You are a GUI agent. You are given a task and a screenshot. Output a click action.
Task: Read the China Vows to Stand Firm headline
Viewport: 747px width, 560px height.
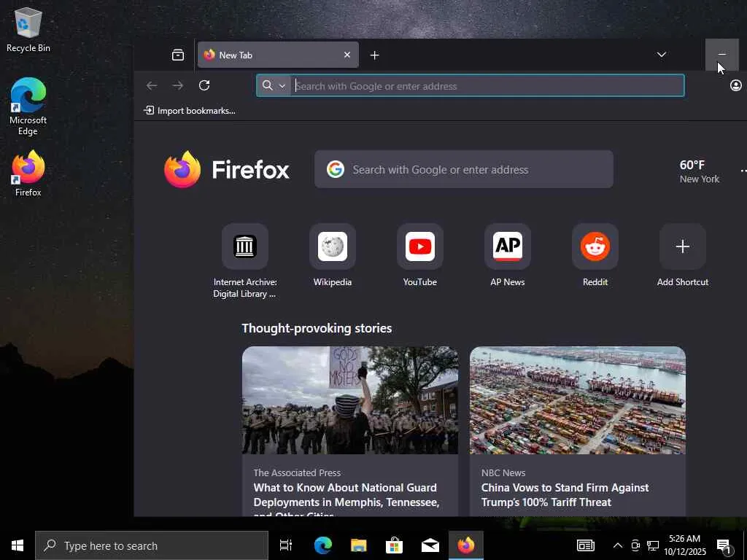click(x=565, y=495)
